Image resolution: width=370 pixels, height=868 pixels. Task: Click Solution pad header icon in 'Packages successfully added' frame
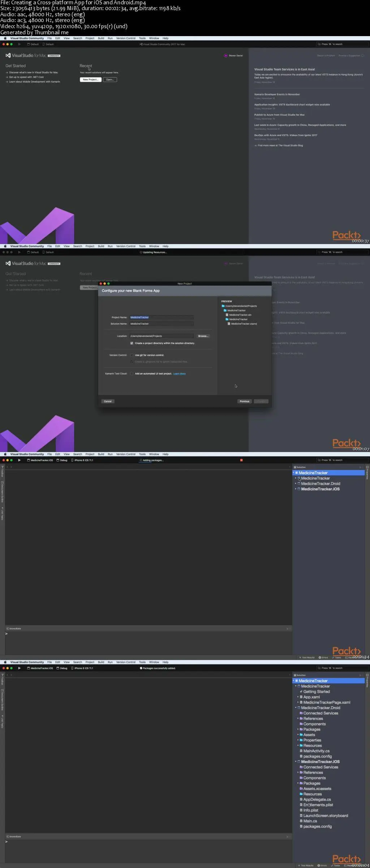click(x=295, y=675)
